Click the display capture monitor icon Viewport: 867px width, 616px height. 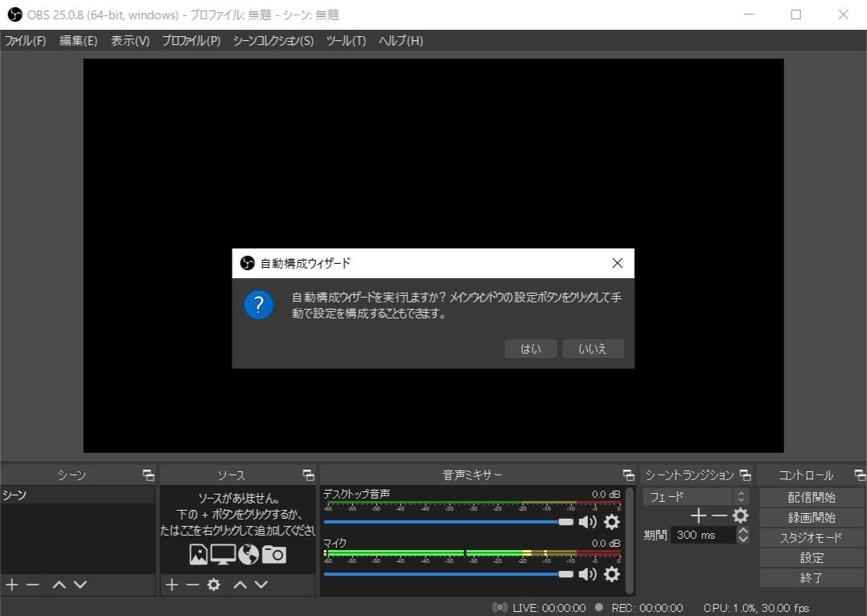pyautogui.click(x=223, y=554)
